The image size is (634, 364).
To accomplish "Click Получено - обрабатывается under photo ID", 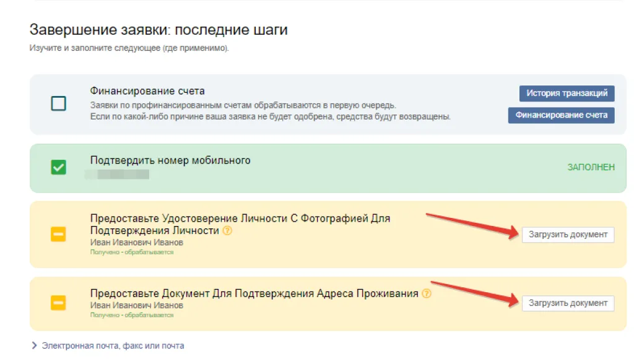I will [132, 252].
